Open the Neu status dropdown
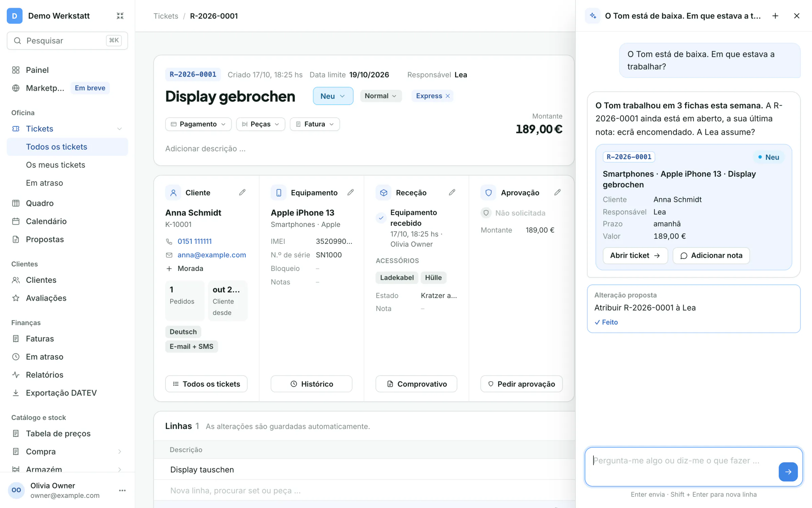The width and height of the screenshot is (812, 508). (x=333, y=96)
